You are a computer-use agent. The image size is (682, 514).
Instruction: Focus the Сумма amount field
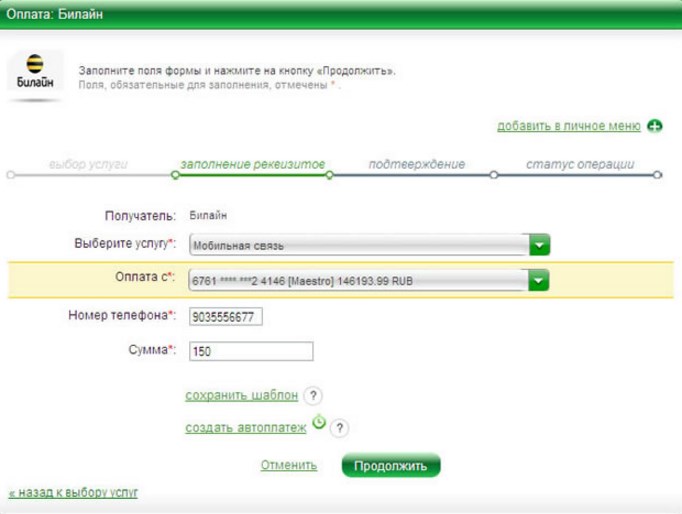coord(250,352)
